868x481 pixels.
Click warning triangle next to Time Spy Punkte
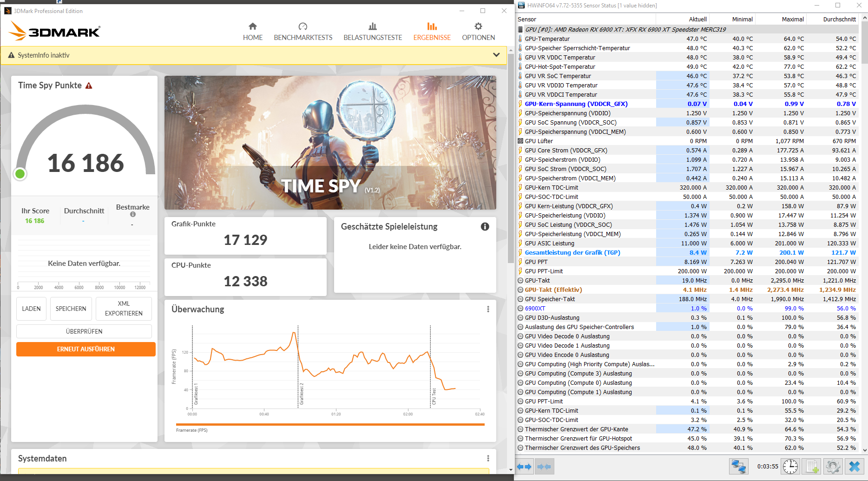89,86
